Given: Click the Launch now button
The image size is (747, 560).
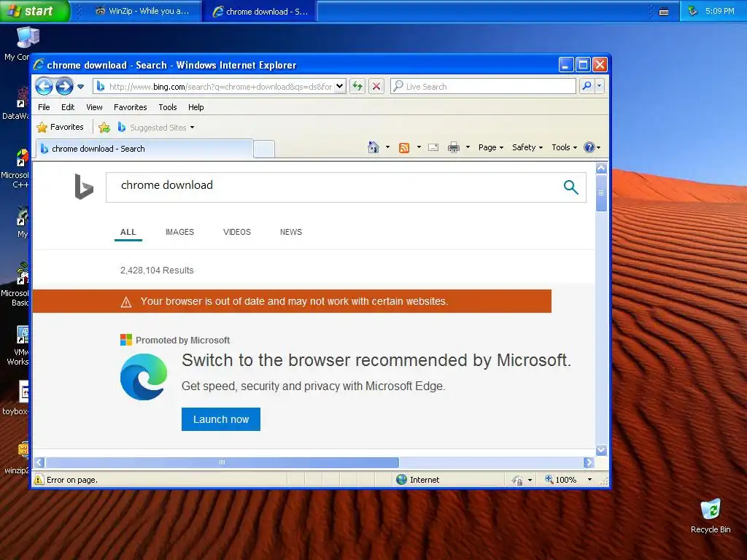Looking at the screenshot, I should pos(221,419).
